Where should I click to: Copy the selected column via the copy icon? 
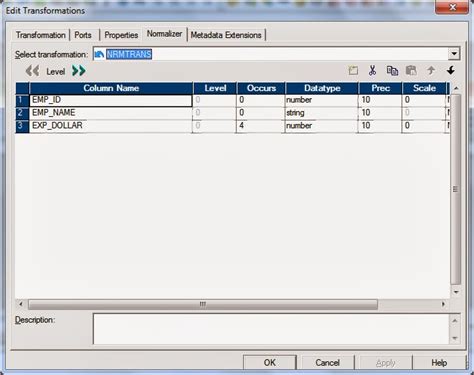click(x=392, y=71)
